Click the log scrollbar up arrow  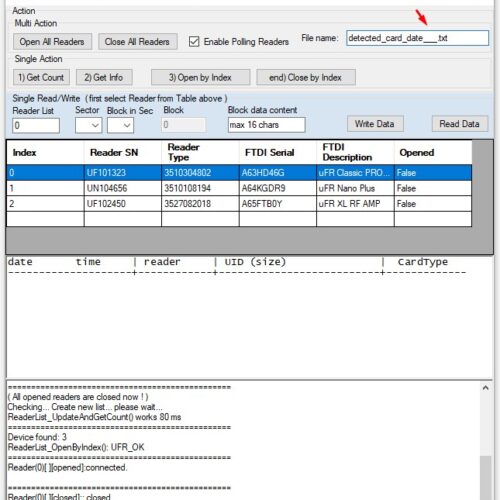tap(486, 388)
